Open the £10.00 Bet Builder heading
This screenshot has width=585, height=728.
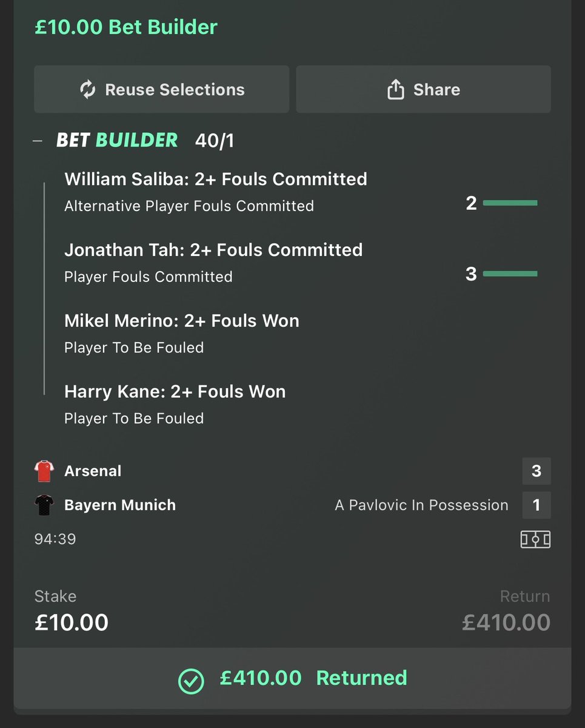tap(126, 27)
